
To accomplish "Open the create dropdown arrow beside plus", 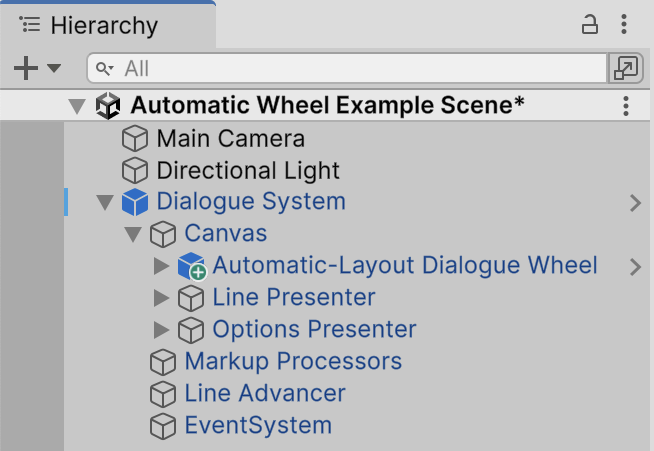I will click(x=54, y=68).
